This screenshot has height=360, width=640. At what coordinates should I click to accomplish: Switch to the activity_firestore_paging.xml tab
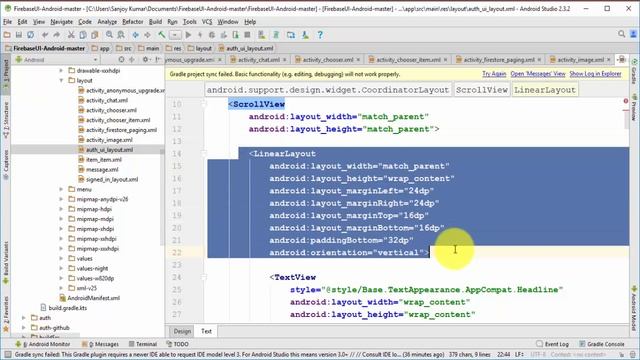coord(499,60)
